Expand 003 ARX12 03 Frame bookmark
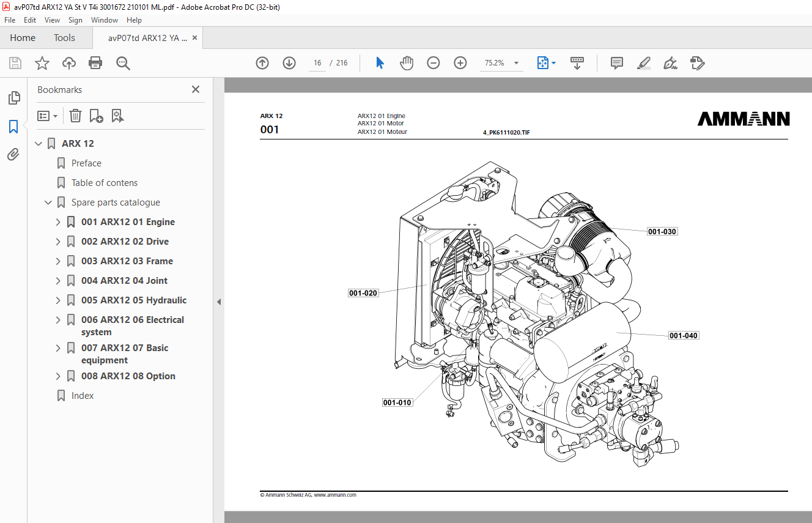 click(58, 261)
